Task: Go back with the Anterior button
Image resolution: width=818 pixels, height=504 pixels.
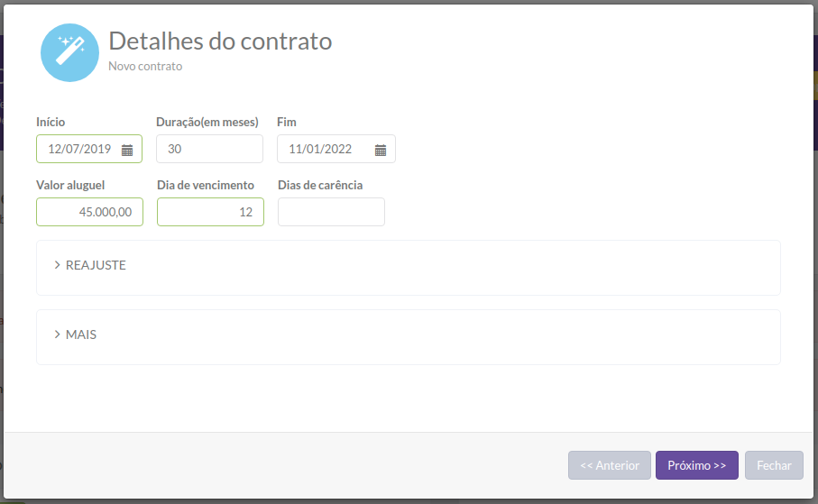Action: [610, 465]
